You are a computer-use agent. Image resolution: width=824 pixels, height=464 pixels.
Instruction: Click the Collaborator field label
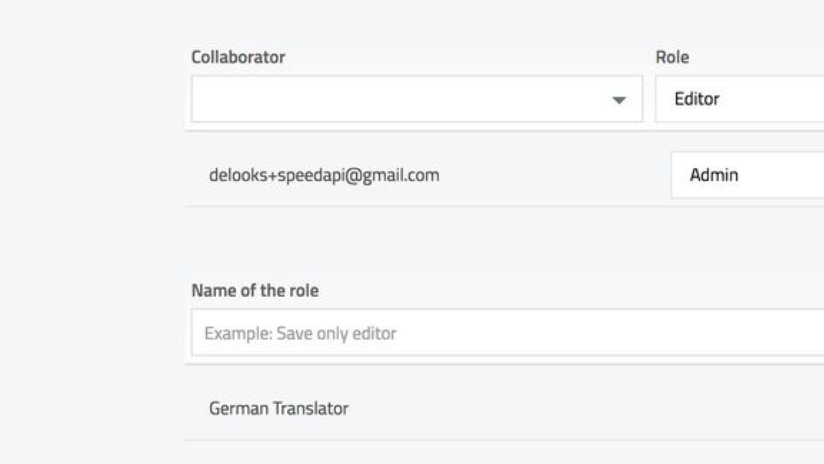[x=238, y=58]
